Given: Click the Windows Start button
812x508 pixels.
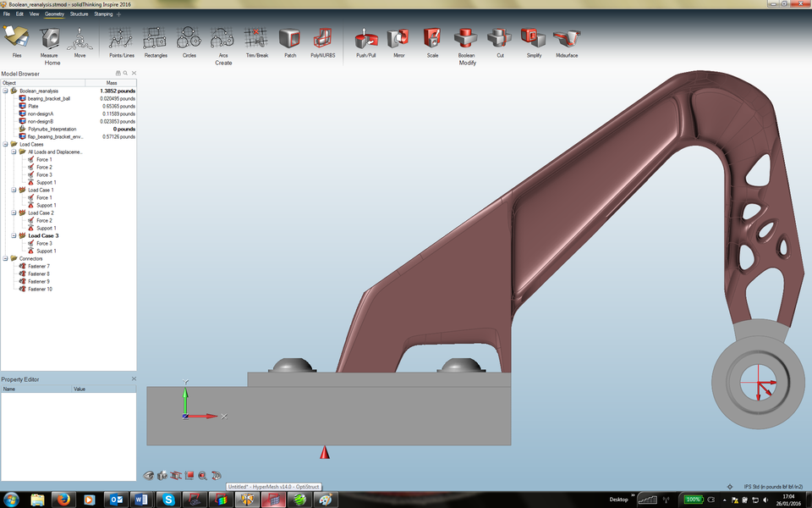Looking at the screenshot, I should (x=10, y=500).
